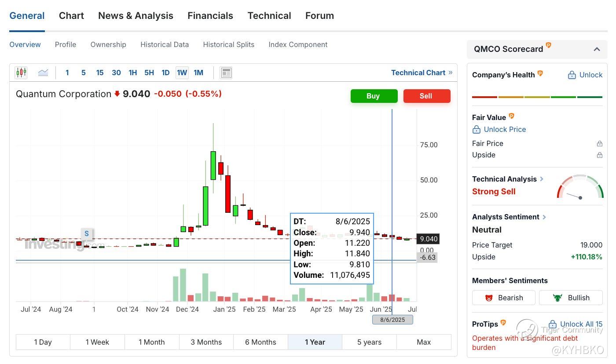The height and width of the screenshot is (364, 616).
Task: Click the Company's Health pro badge icon
Action: (540, 73)
